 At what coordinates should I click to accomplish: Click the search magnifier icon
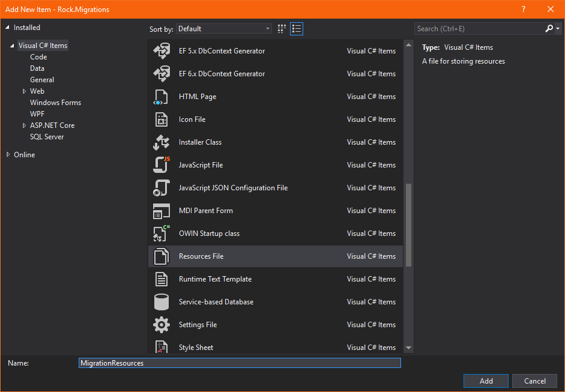point(549,28)
